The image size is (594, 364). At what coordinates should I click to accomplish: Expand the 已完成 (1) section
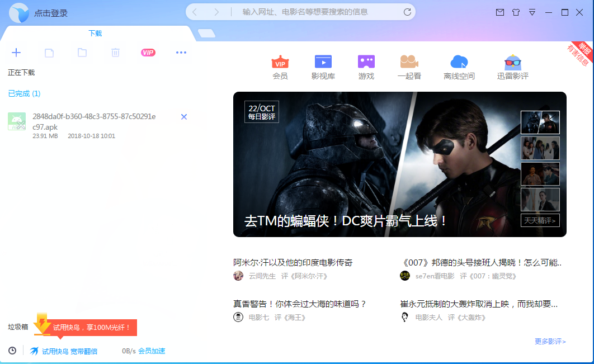(24, 93)
